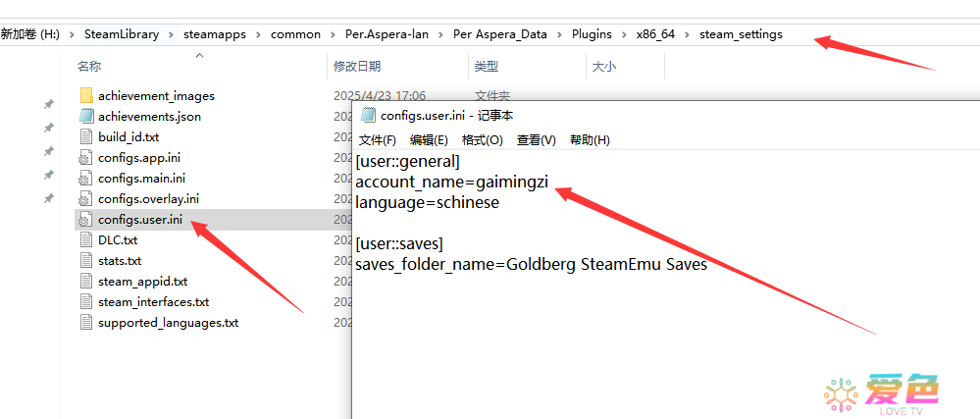Select the achievements.json file icon
The height and width of the screenshot is (419, 980).
point(86,117)
